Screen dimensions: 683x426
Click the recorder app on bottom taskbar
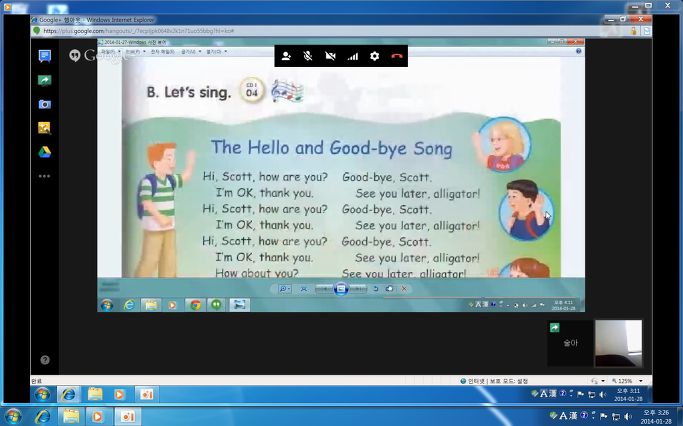point(127,417)
